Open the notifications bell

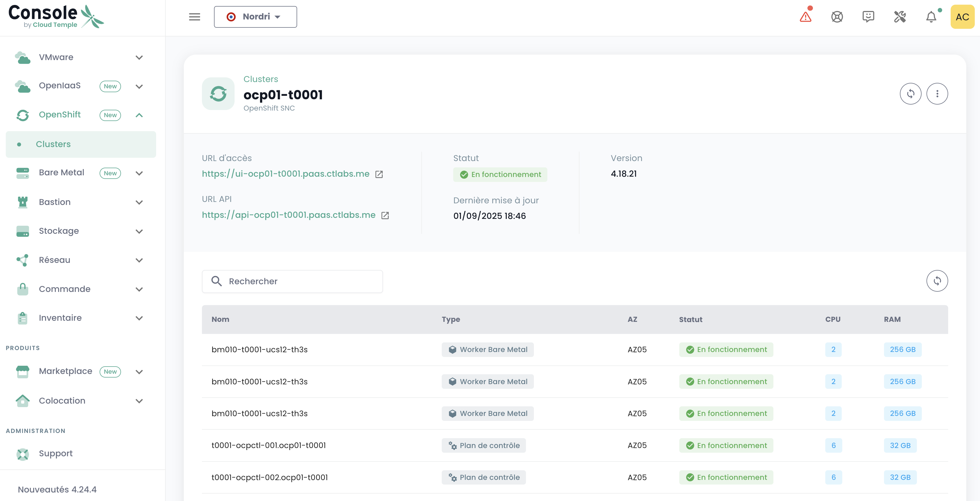(931, 17)
